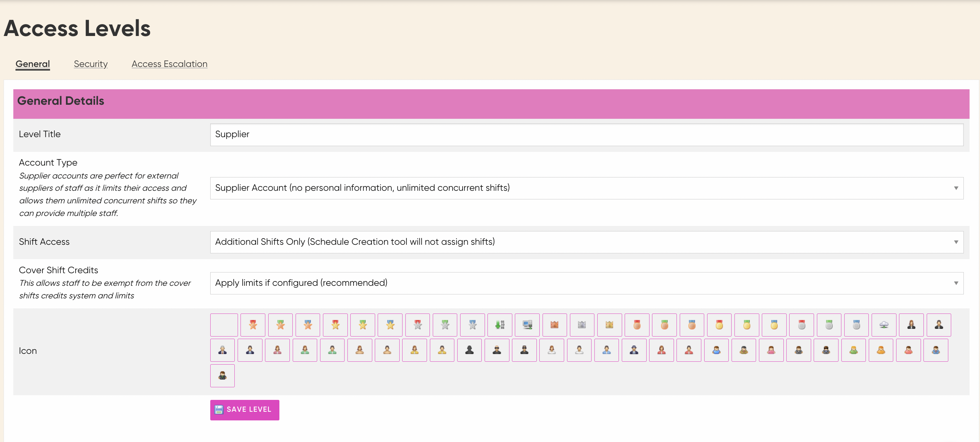Pick gold star with green ribbon icon
The height and width of the screenshot is (442, 980).
click(363, 325)
